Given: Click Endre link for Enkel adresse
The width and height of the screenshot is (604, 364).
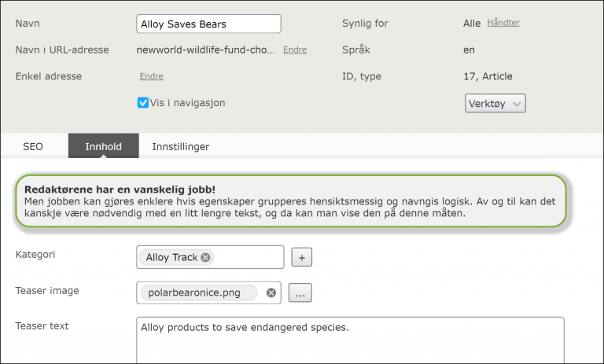Looking at the screenshot, I should (151, 76).
